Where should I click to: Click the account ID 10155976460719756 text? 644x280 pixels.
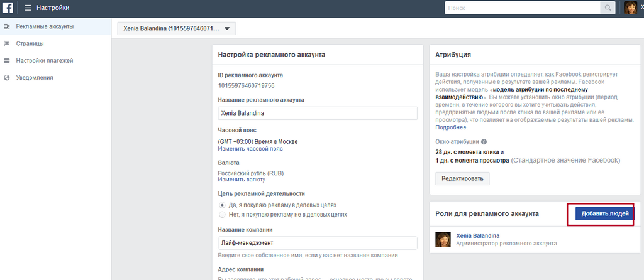246,85
